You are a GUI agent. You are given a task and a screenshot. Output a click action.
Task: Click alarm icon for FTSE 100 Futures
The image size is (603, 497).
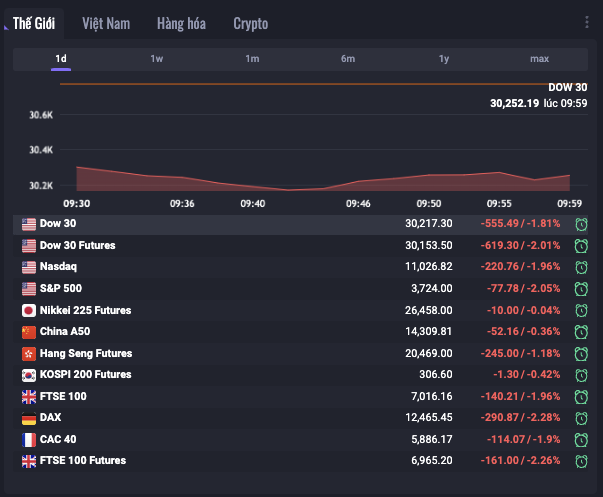tap(581, 460)
